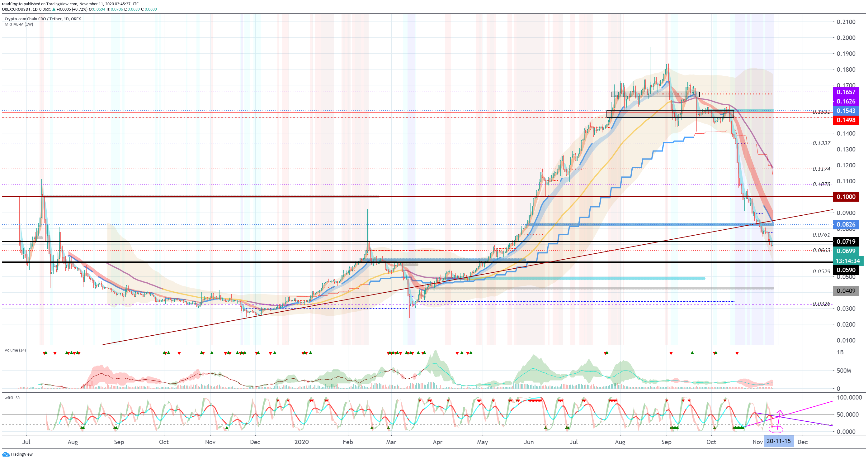868x460 pixels.
Task: Click the 50.0000 tick on RSI axis
Action: pyautogui.click(x=848, y=414)
